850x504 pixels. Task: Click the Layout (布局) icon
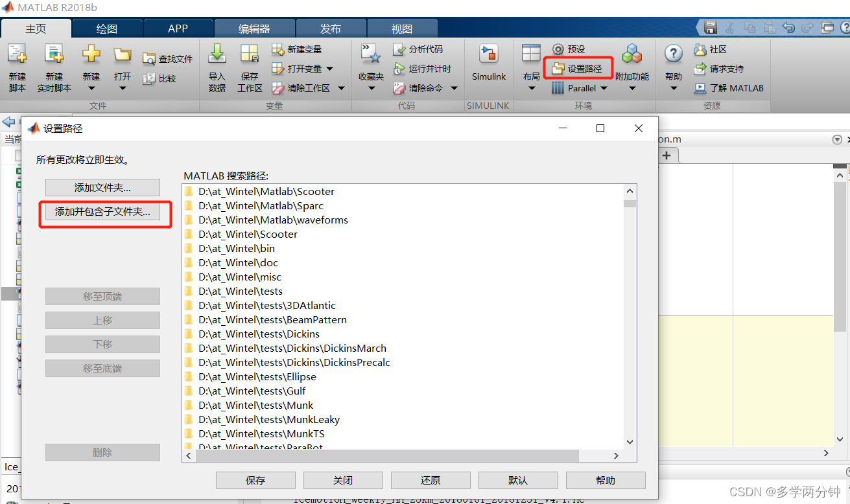[531, 54]
